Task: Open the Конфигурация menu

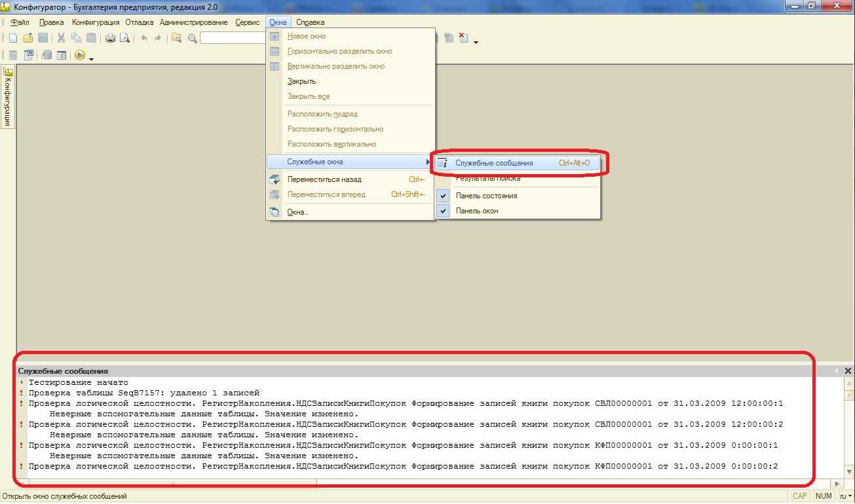Action: tap(96, 22)
